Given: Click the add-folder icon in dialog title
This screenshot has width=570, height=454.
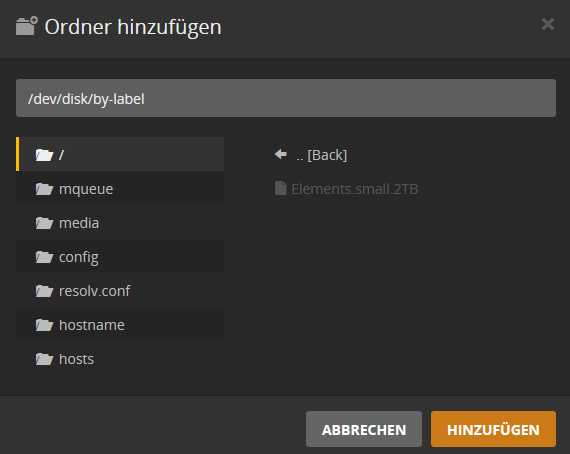Looking at the screenshot, I should (x=27, y=26).
